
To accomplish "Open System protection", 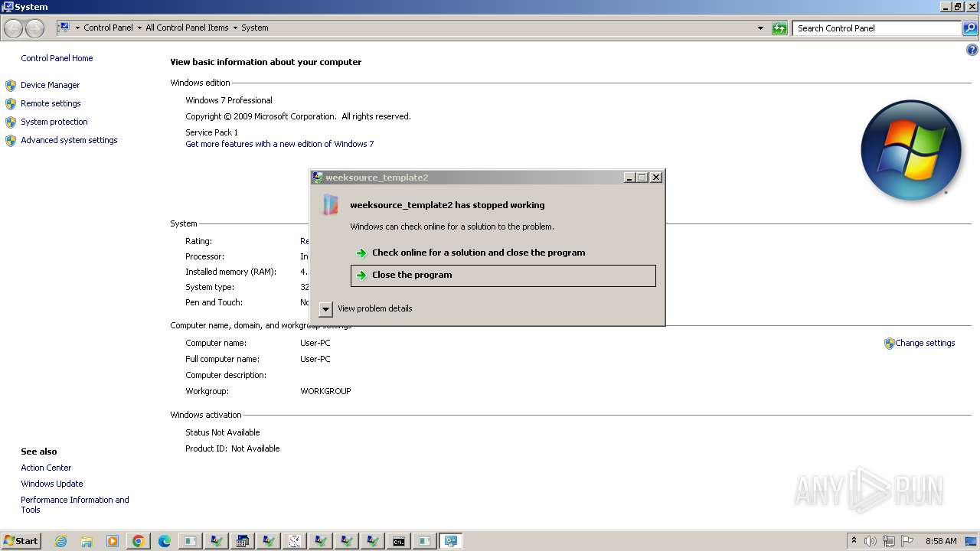I will coord(54,122).
